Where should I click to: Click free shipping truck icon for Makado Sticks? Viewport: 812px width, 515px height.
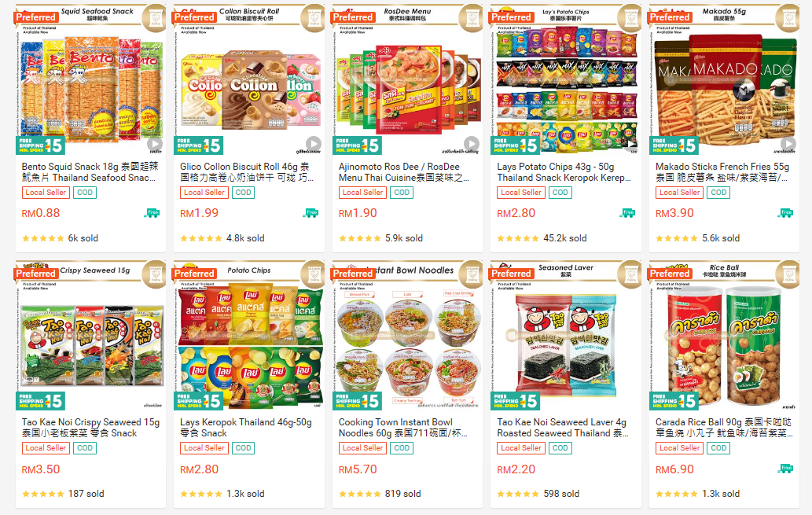(785, 212)
